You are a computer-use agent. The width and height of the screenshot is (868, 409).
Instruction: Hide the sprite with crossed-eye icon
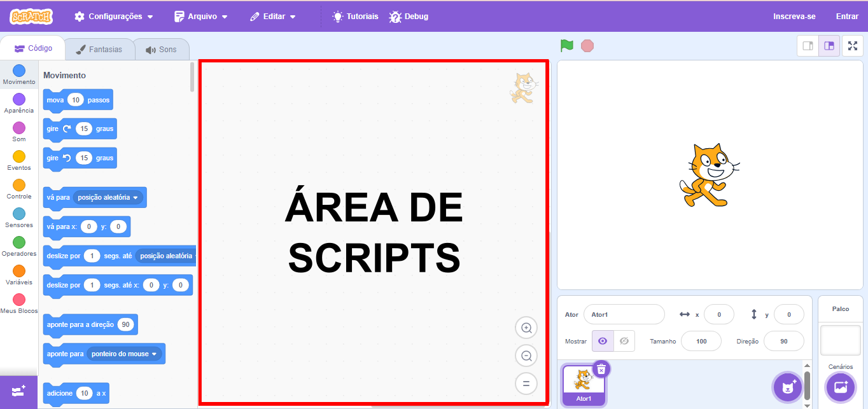click(624, 342)
